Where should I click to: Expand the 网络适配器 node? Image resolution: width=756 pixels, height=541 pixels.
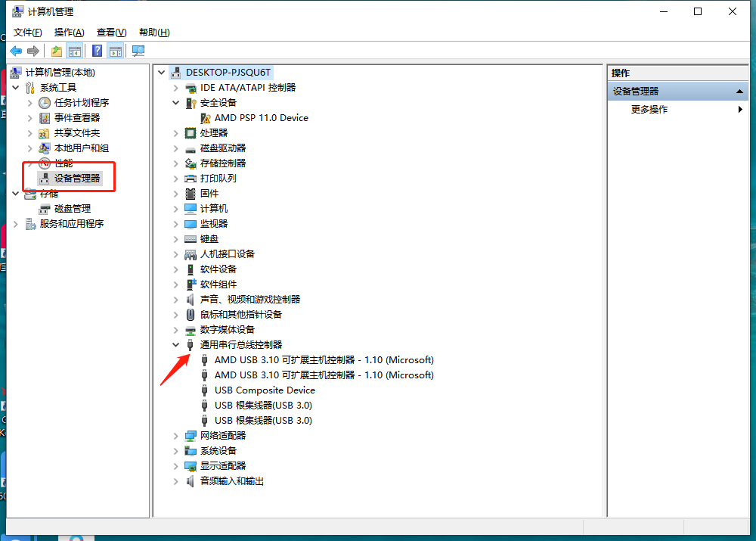[x=176, y=436]
